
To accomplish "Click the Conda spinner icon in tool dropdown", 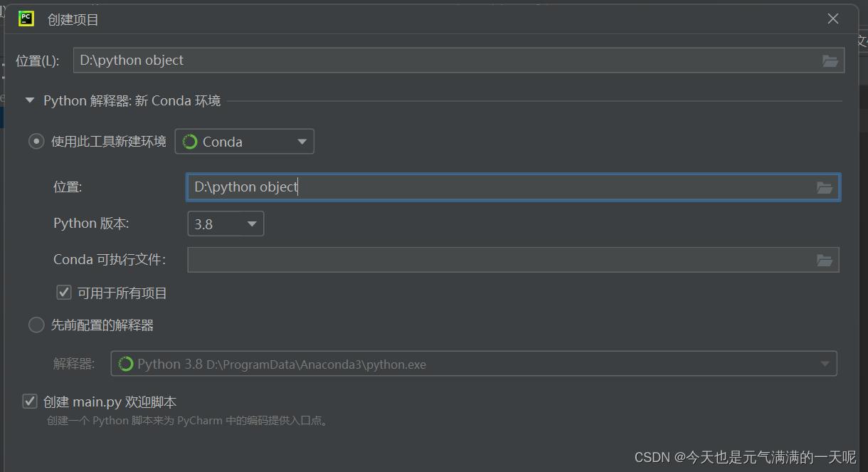I will [190, 142].
